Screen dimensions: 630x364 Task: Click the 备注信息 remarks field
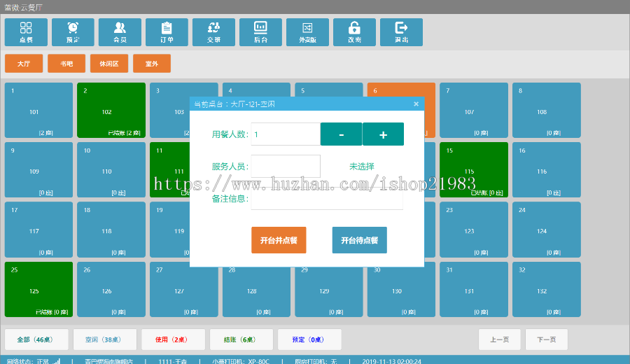[326, 199]
